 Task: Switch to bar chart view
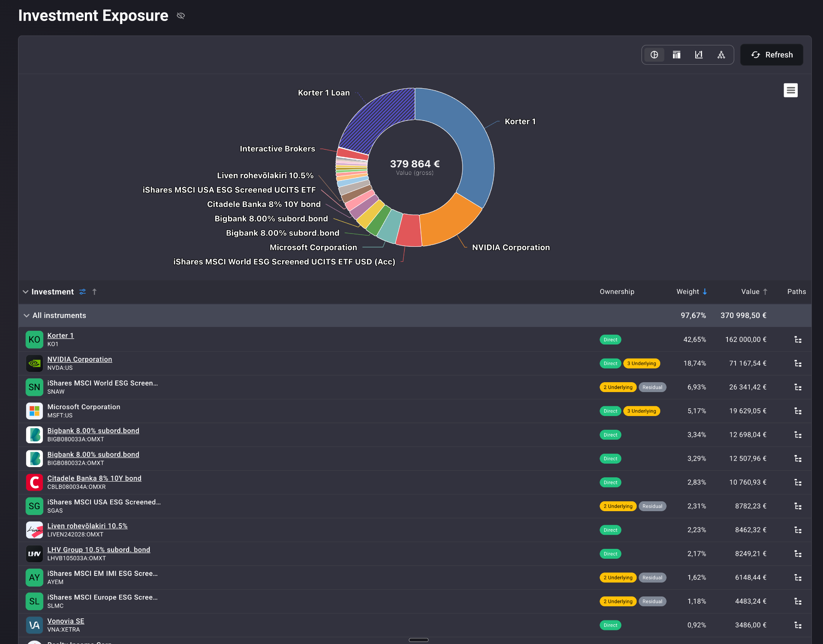[699, 55]
